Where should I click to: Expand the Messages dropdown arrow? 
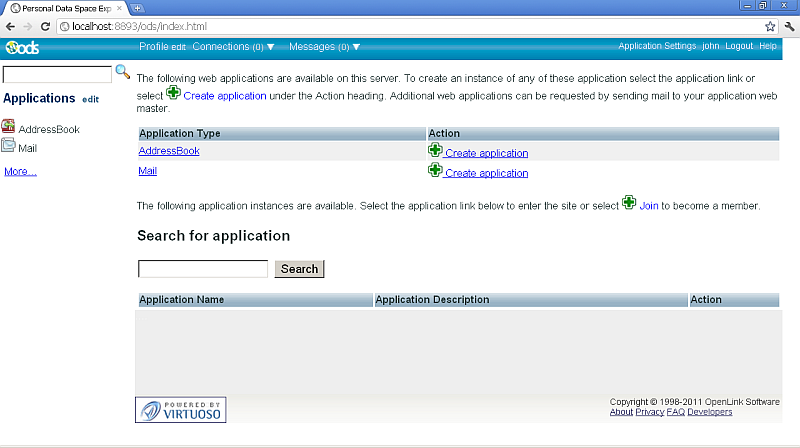tap(356, 47)
